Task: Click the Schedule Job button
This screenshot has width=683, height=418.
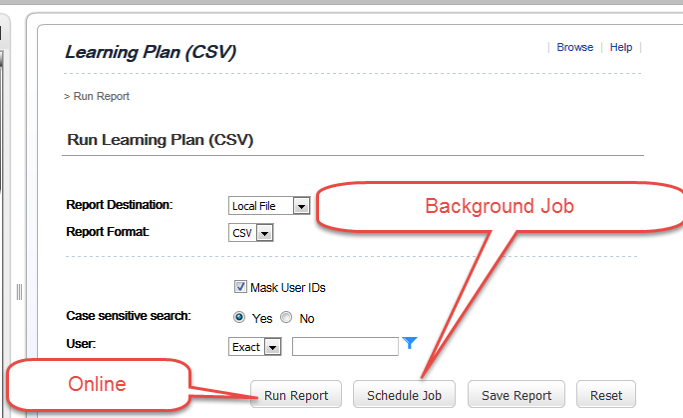Action: (404, 394)
